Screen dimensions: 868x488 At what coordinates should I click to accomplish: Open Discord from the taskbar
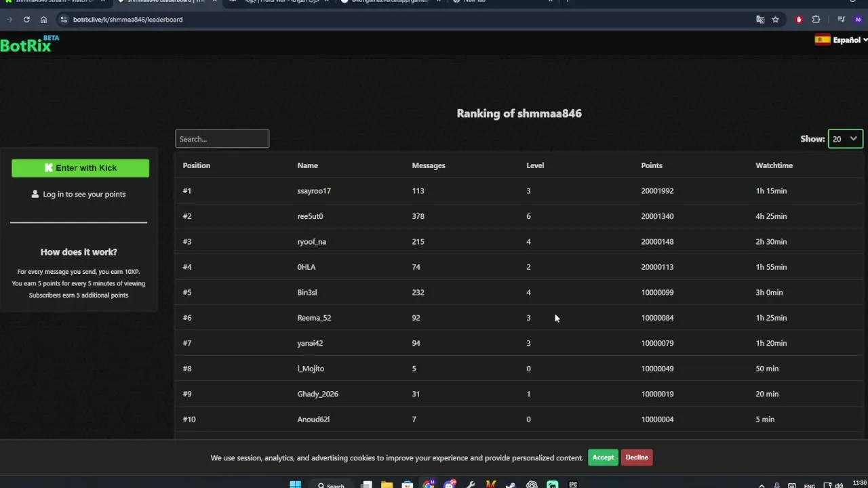(x=449, y=485)
